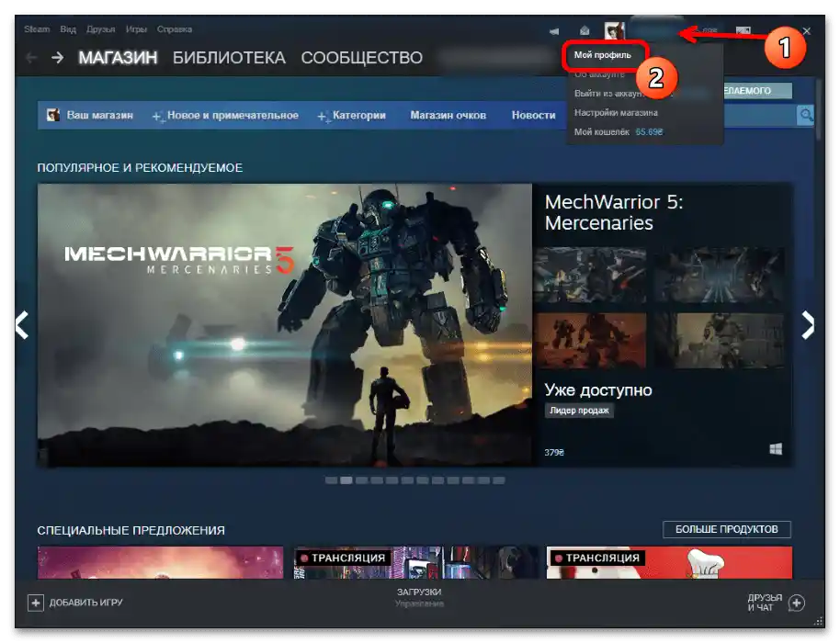Click the 379₴ price
The width and height of the screenshot is (840, 643).
coord(554,453)
